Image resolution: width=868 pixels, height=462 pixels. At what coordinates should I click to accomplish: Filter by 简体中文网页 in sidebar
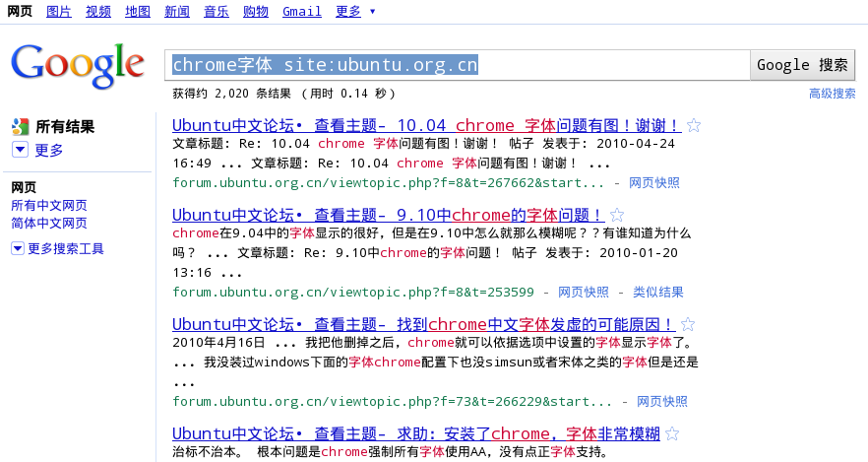(x=49, y=224)
